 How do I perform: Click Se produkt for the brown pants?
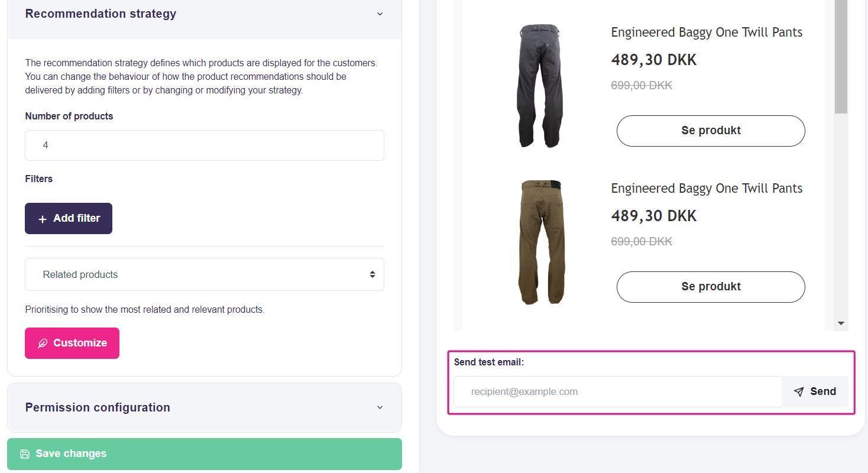point(711,287)
